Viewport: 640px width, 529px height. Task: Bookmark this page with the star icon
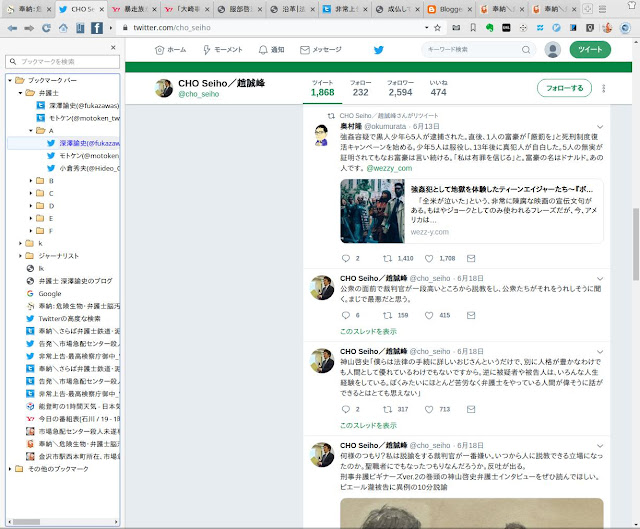point(438,28)
